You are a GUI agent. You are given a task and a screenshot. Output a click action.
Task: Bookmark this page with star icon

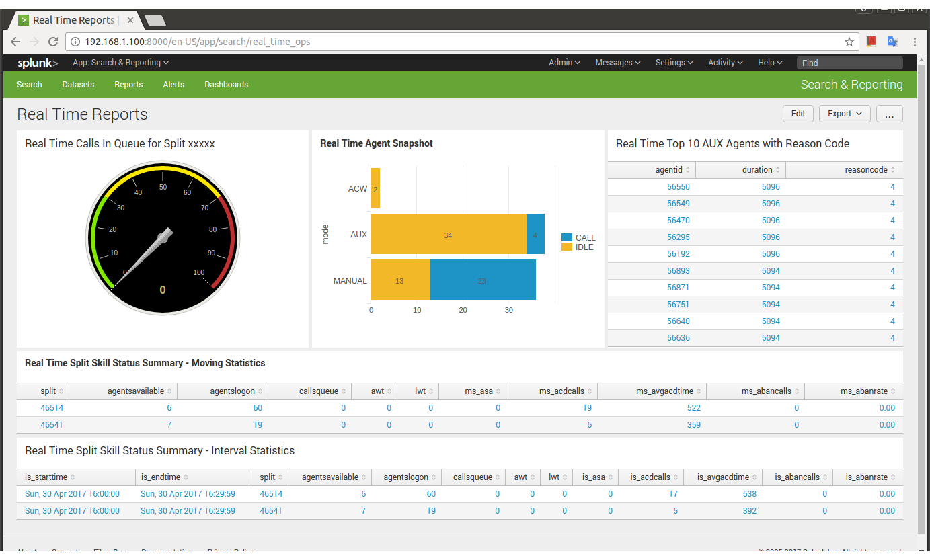click(x=849, y=42)
